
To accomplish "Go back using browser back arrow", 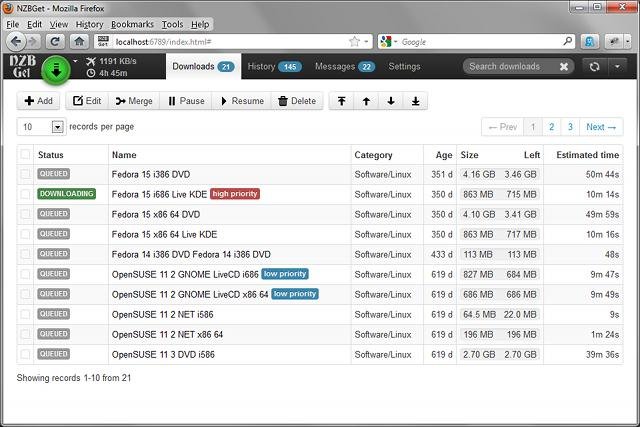I will click(x=16, y=41).
